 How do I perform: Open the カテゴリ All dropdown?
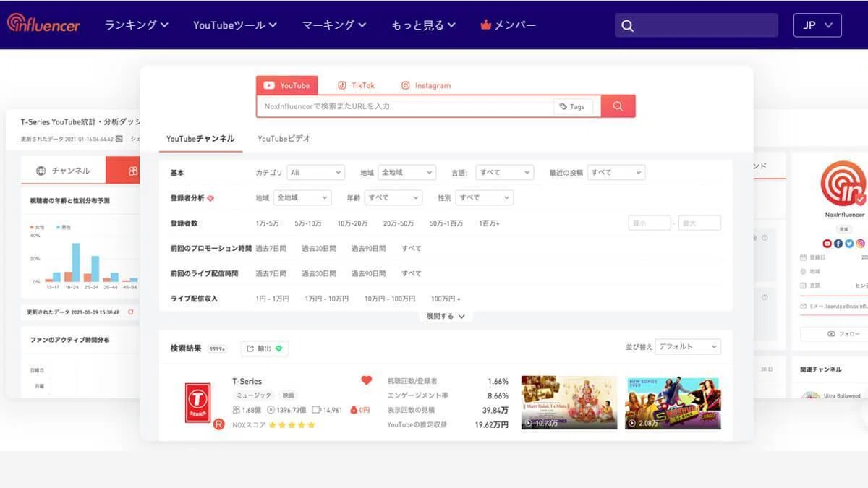pos(315,173)
